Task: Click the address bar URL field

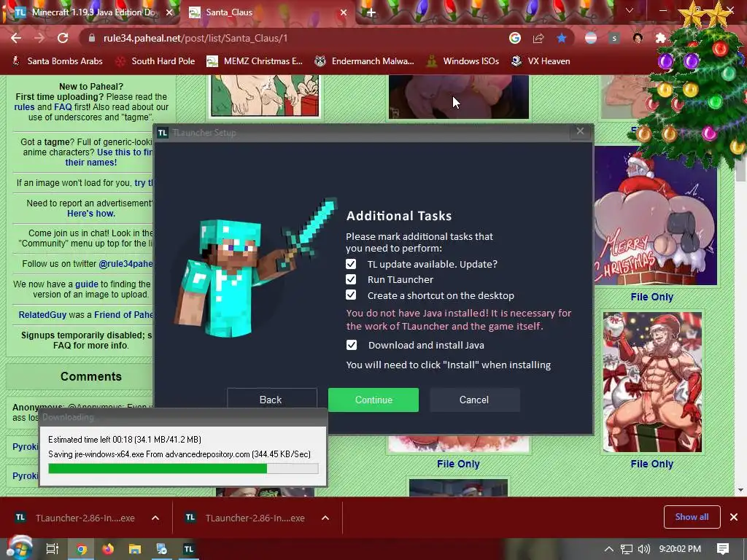Action: pos(295,38)
